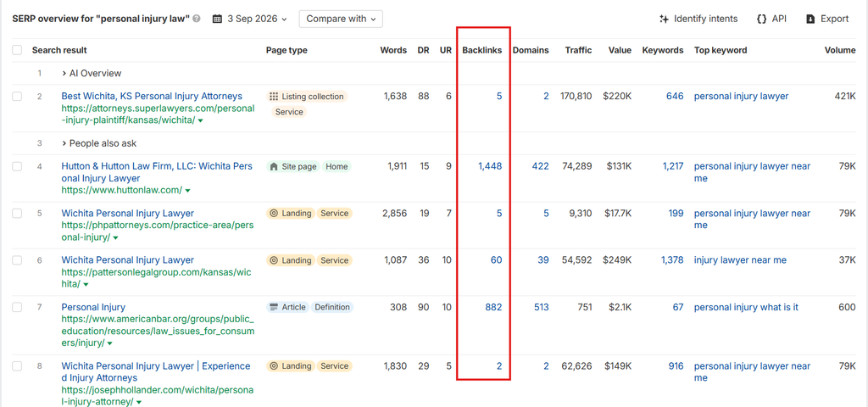Image resolution: width=868 pixels, height=407 pixels.
Task: Select the checkbox for americanbar.org Personal Injury row
Action: click(x=17, y=307)
